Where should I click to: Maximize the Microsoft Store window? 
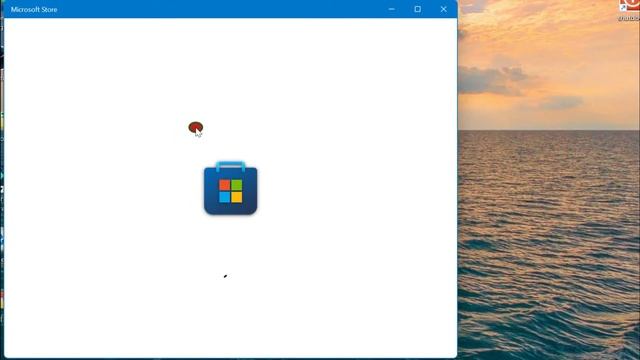[x=418, y=9]
